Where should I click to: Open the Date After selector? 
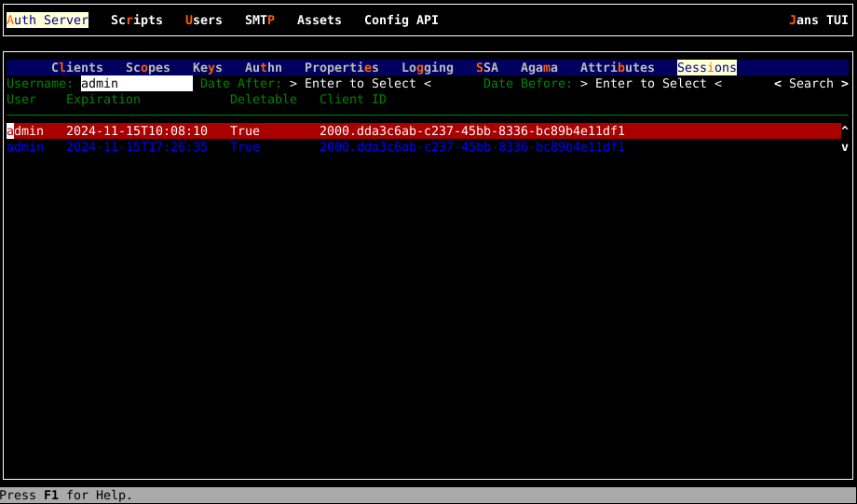pyautogui.click(x=360, y=83)
